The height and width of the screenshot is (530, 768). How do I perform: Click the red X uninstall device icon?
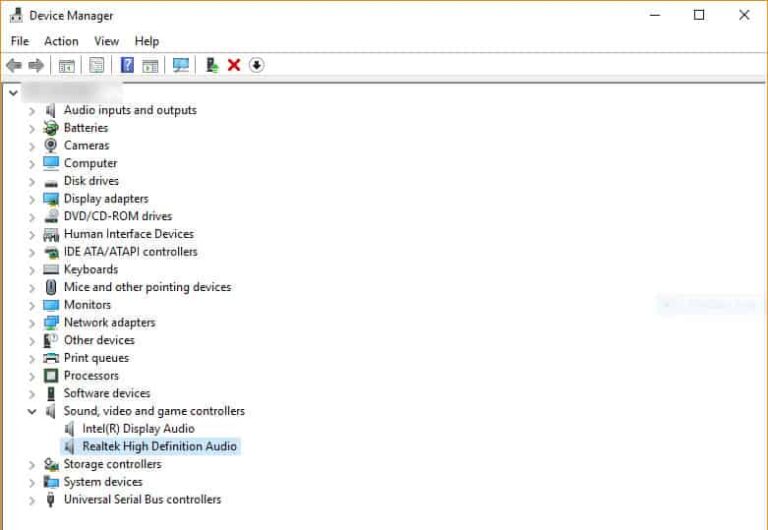(x=234, y=65)
